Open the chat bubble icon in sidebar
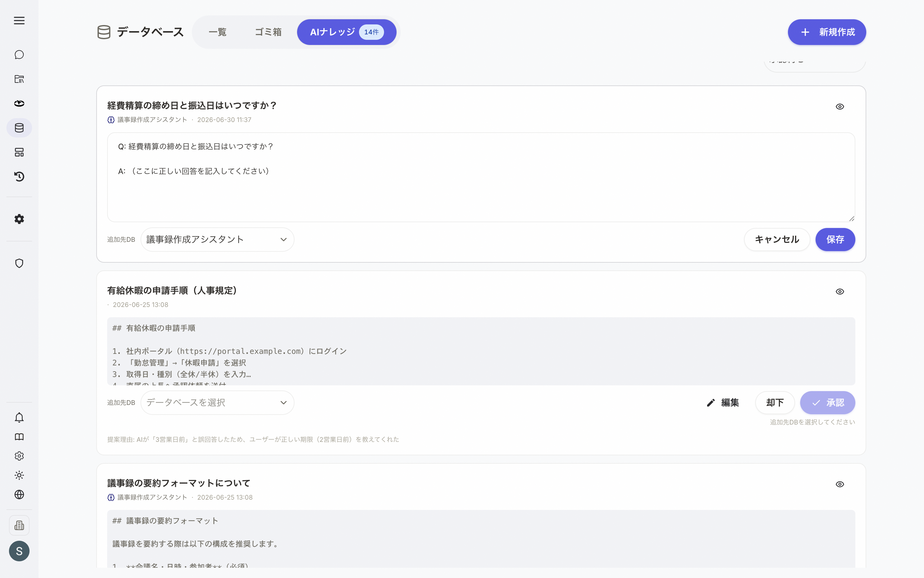The height and width of the screenshot is (578, 924). [19, 55]
